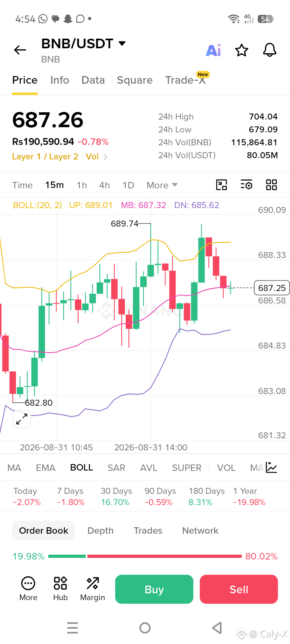Open the Depth tab
Viewport: 290px width, 644px height.
pos(100,530)
